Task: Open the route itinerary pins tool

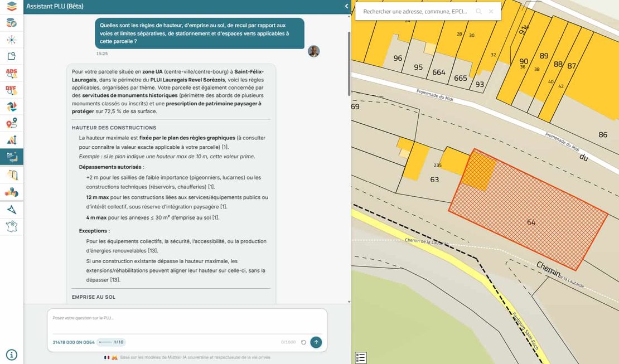Action: coord(12,123)
